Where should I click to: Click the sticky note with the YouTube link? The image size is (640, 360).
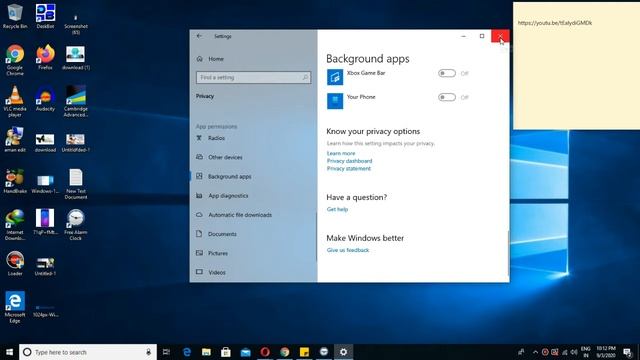pos(576,66)
